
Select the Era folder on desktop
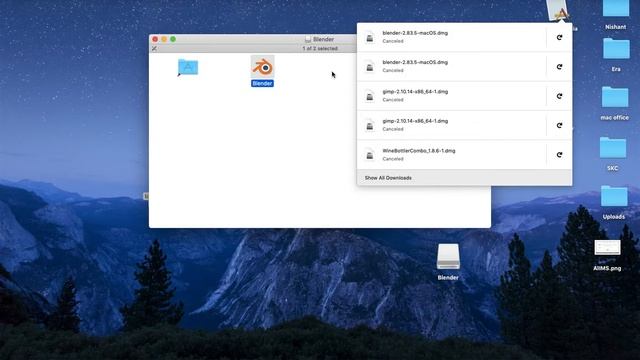(x=616, y=49)
